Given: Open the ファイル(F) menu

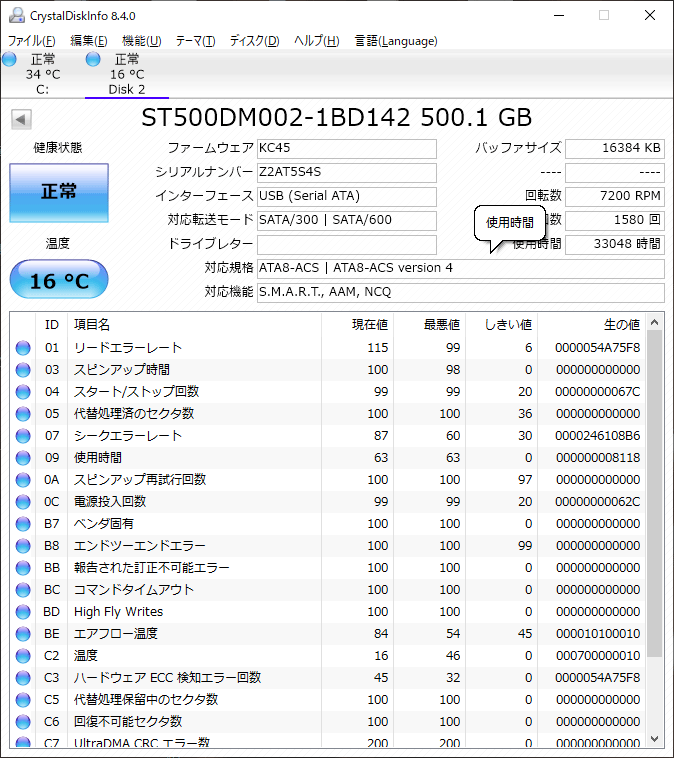Looking at the screenshot, I should (x=31, y=41).
